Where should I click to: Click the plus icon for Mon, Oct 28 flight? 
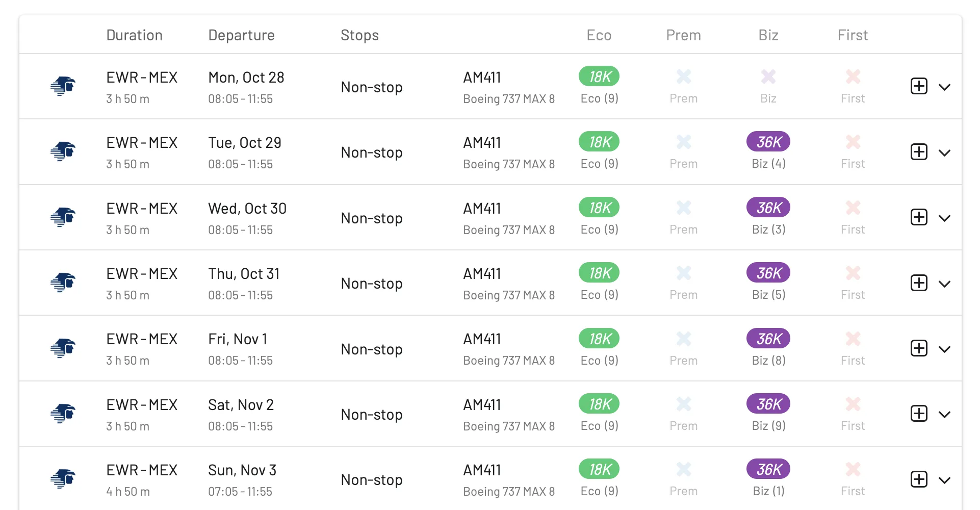coord(919,86)
